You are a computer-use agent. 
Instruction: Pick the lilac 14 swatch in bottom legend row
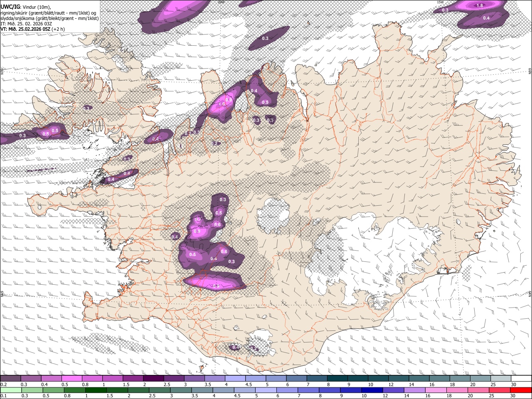(414, 390)
